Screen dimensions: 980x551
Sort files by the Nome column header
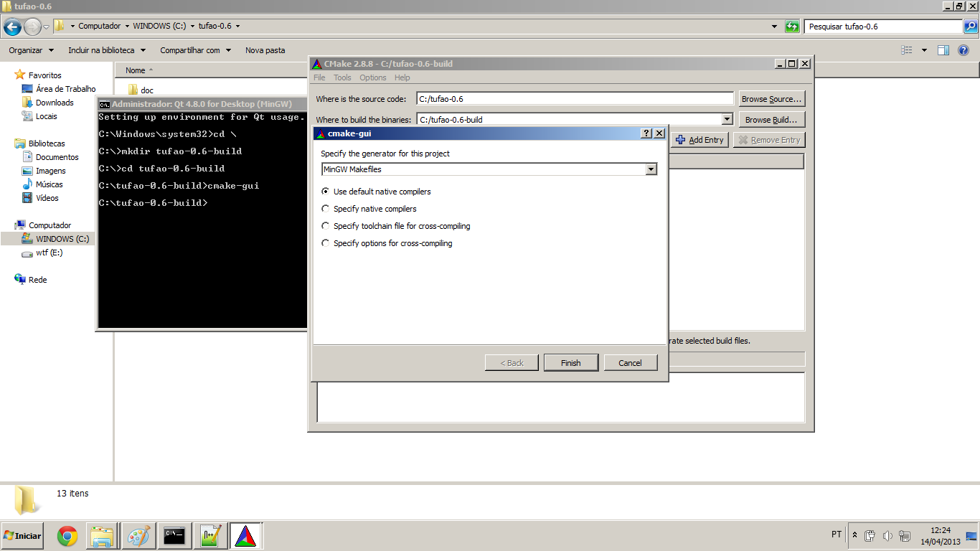136,70
